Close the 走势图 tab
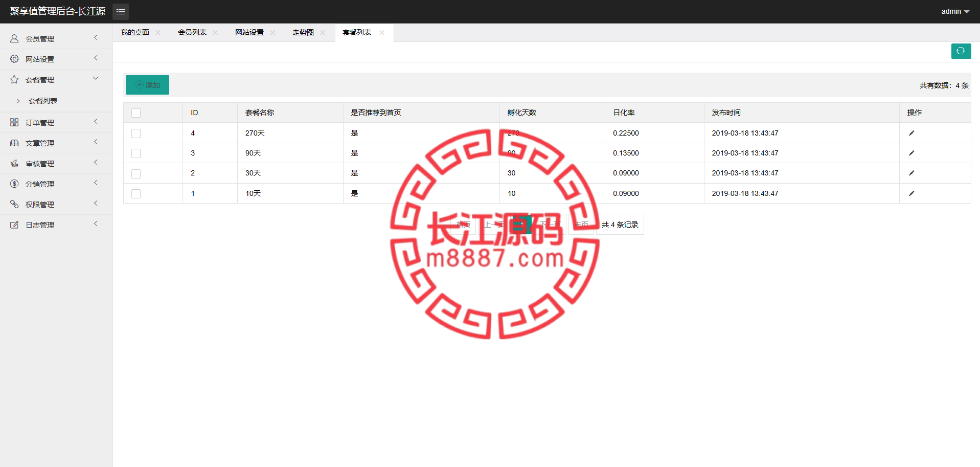The height and width of the screenshot is (467, 980). click(x=323, y=32)
